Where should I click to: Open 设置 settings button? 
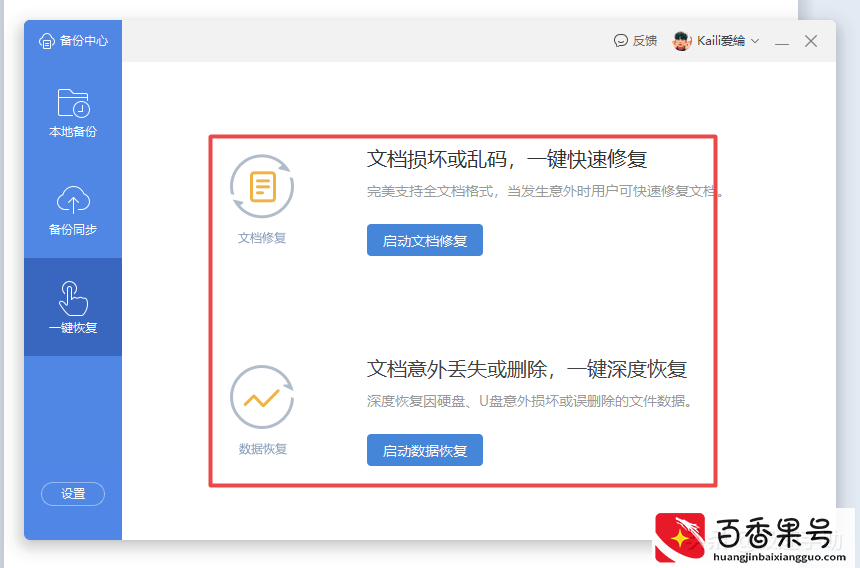pos(73,493)
